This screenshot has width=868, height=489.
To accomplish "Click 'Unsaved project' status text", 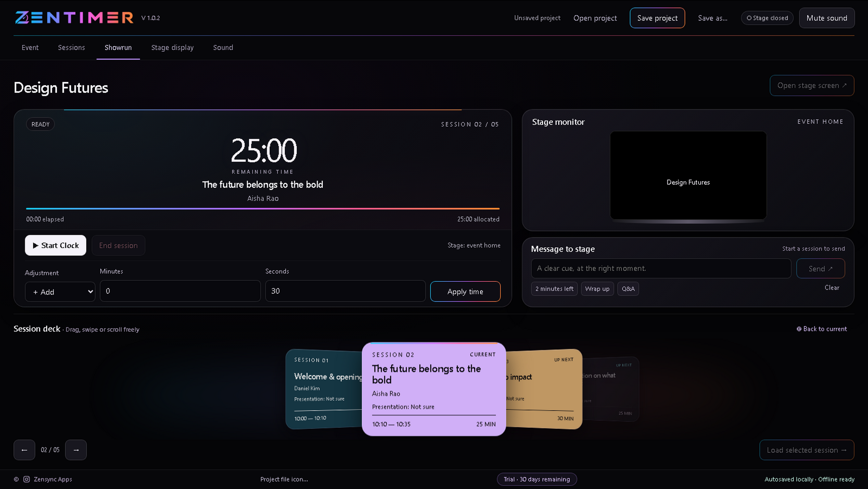I will click(x=537, y=18).
